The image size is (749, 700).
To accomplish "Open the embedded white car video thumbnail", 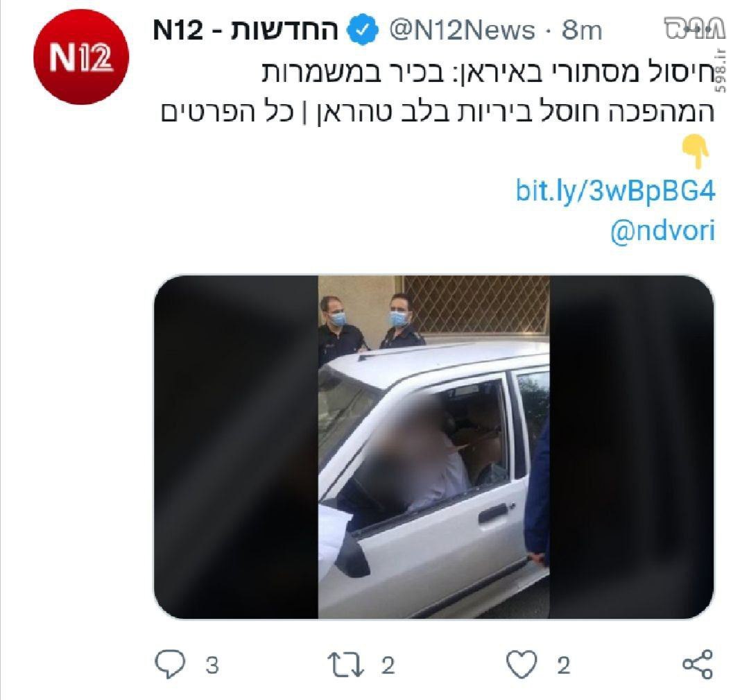I will [x=433, y=447].
